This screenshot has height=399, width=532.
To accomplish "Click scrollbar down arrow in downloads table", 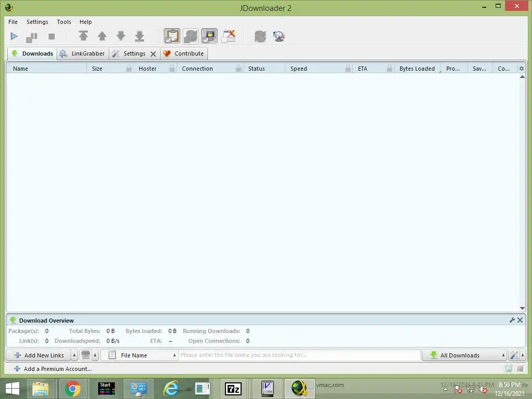I will [x=522, y=308].
